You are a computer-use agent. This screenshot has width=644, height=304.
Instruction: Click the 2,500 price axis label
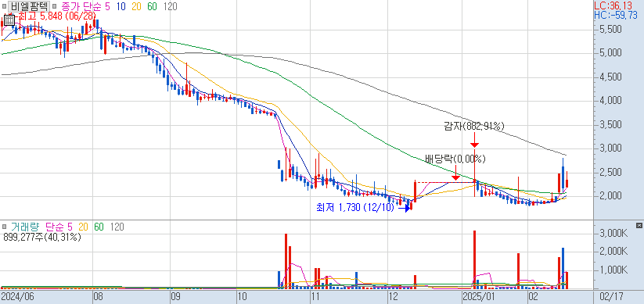pyautogui.click(x=610, y=172)
